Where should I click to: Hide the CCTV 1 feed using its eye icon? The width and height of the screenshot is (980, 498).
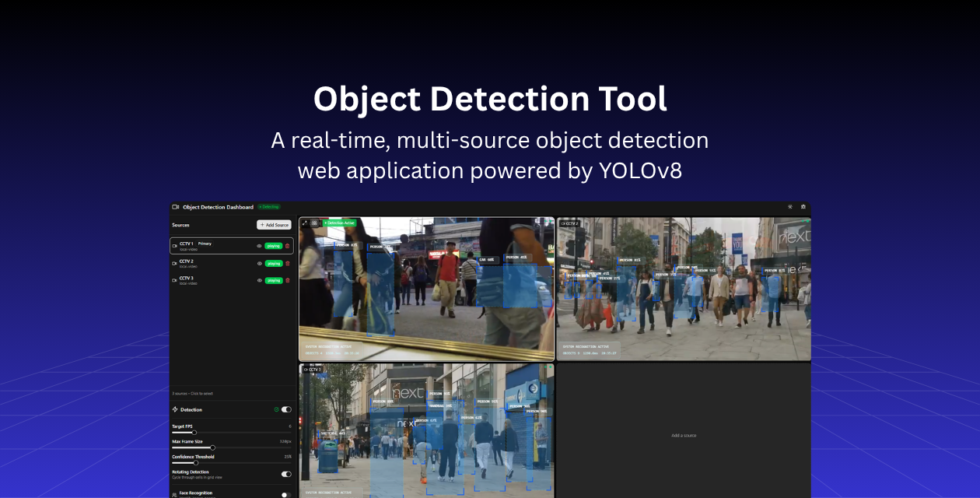(259, 246)
